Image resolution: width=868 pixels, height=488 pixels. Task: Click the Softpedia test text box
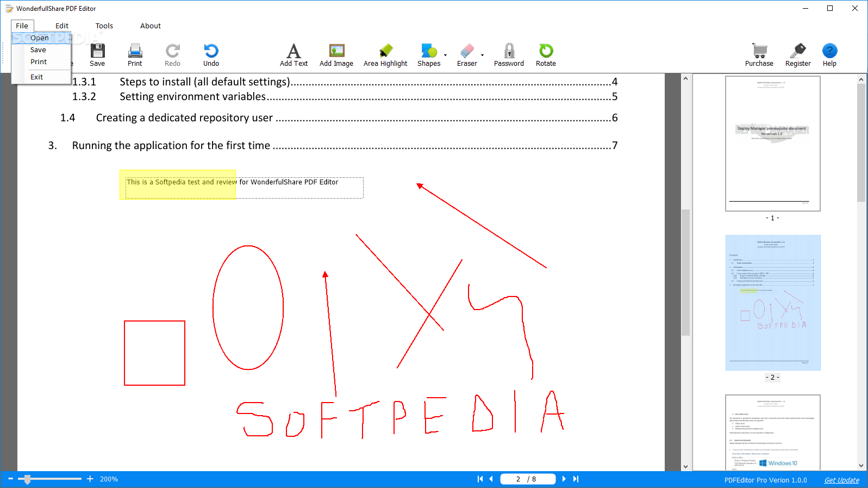point(244,188)
